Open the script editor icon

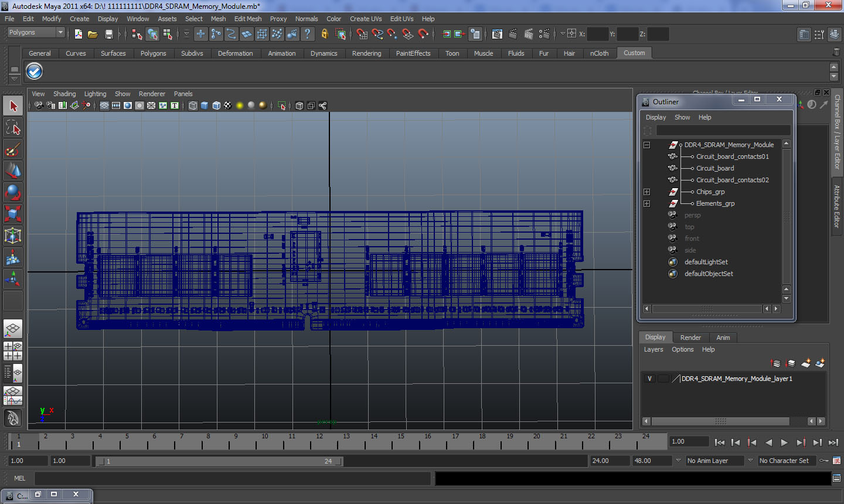(836, 478)
